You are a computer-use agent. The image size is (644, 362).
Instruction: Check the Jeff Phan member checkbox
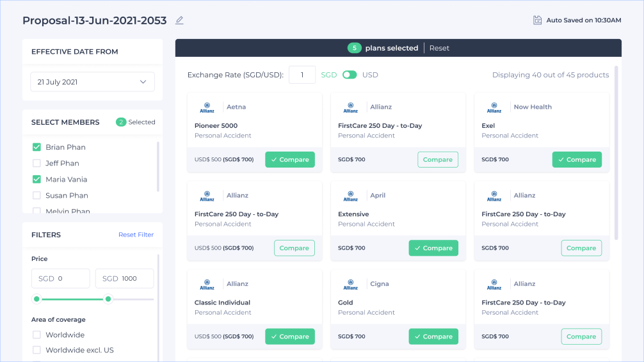(37, 163)
